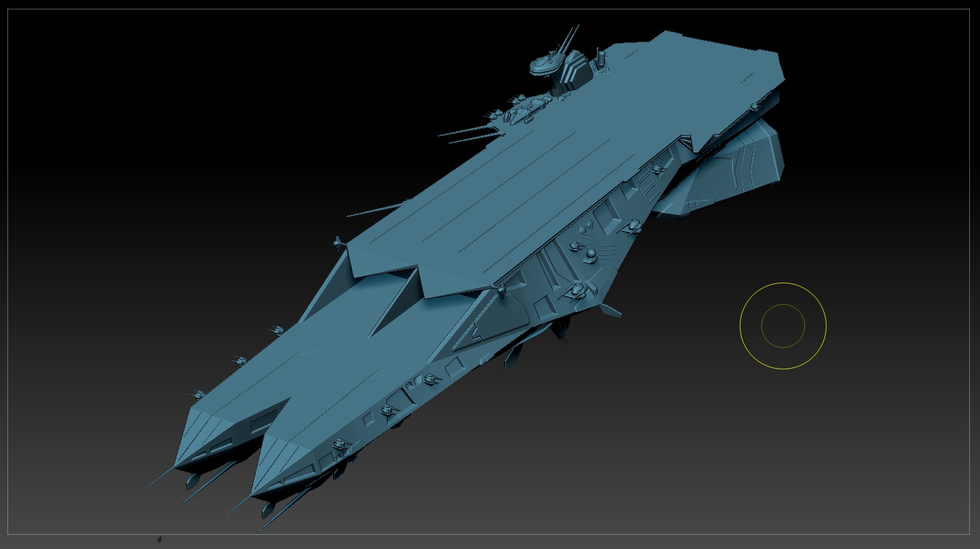The image size is (980, 549).
Task: Select the dome turret on the hull side
Action: click(591, 254)
